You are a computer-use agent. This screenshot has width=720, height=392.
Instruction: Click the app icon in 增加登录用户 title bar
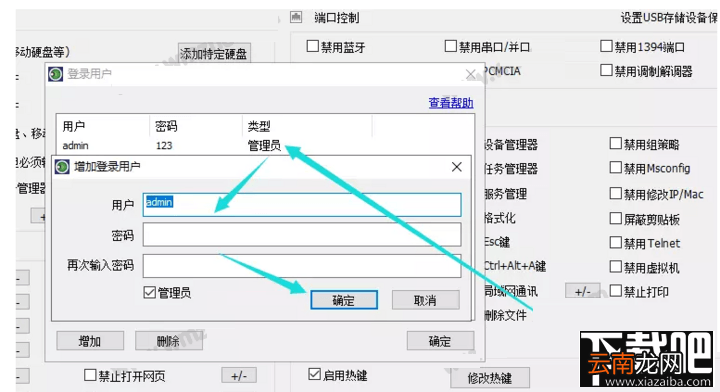click(62, 167)
